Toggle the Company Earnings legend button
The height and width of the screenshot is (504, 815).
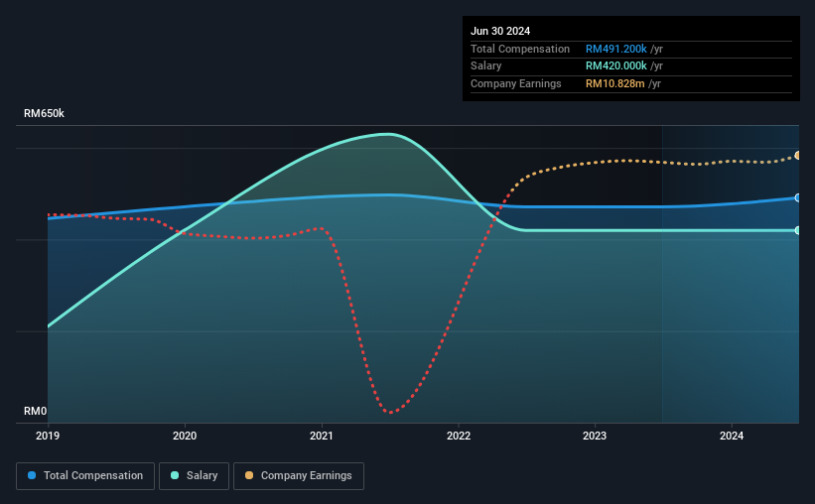(x=299, y=476)
